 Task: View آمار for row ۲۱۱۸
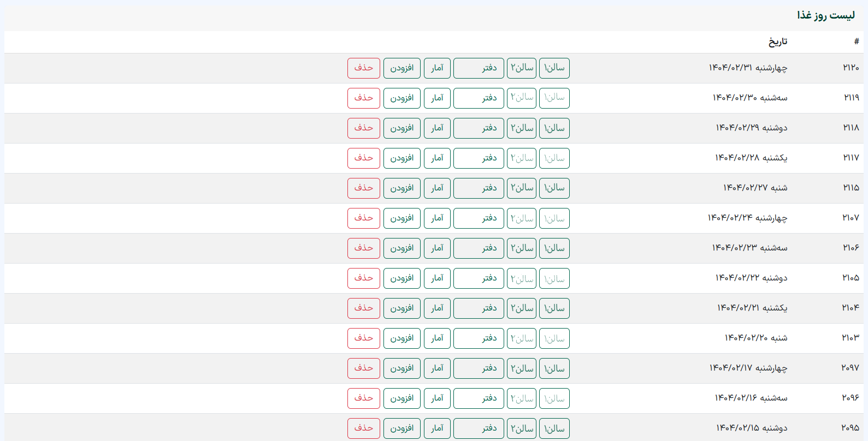(437, 128)
